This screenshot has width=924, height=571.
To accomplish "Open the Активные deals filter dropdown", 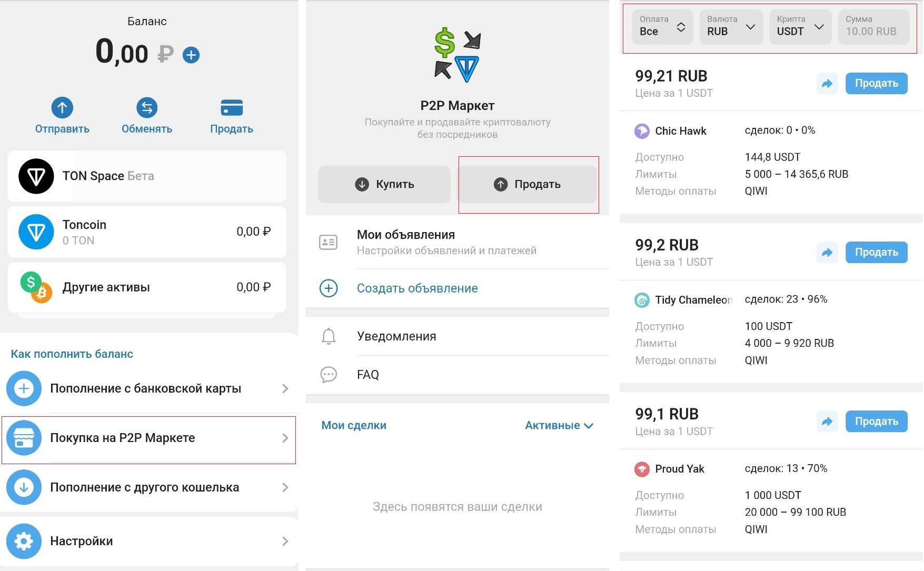I will point(559,425).
